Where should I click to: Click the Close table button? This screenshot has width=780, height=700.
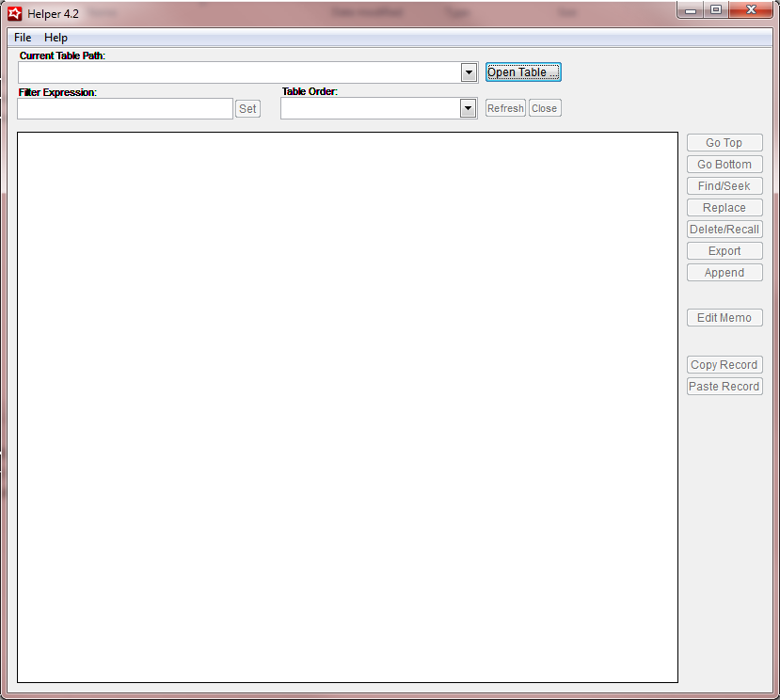[x=545, y=108]
